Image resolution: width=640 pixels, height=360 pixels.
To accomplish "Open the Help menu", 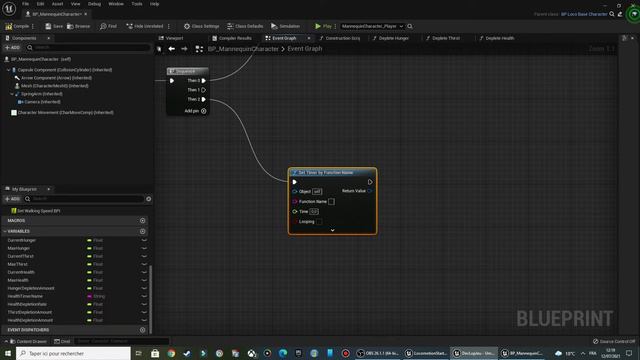I will click(x=154, y=4).
